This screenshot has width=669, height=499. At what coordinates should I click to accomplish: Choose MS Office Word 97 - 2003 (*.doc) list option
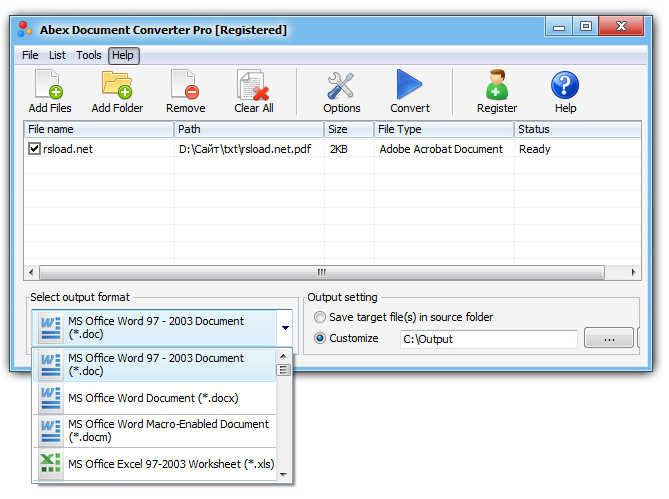(155, 365)
